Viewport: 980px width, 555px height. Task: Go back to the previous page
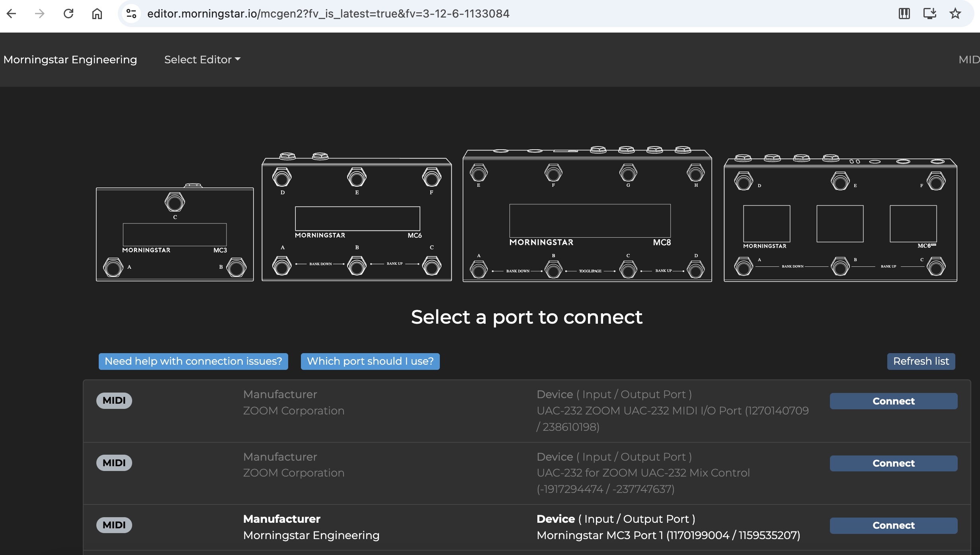click(x=12, y=14)
